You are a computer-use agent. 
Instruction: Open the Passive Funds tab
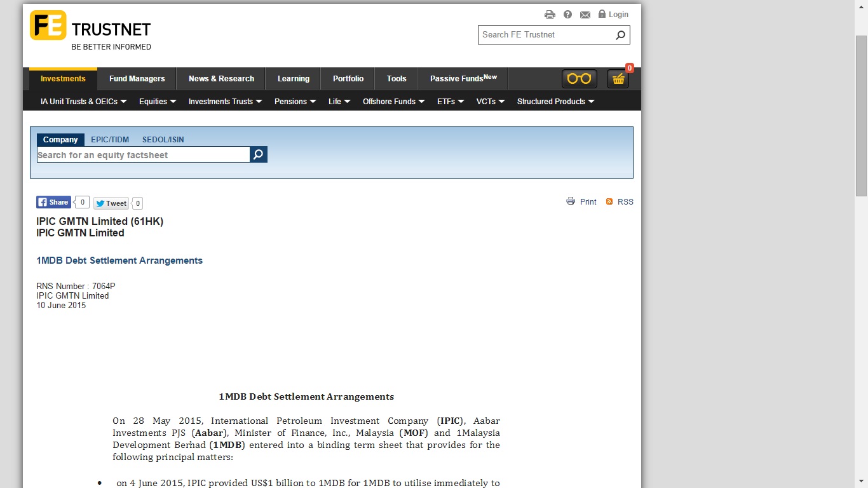(463, 79)
